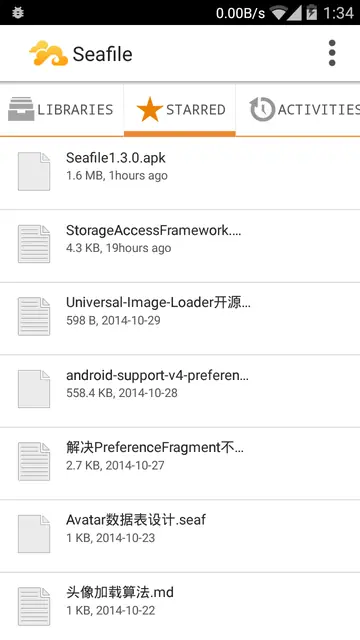Viewport: 360px width, 640px height.
Task: Open the three-dot overflow menu
Action: tap(332, 53)
